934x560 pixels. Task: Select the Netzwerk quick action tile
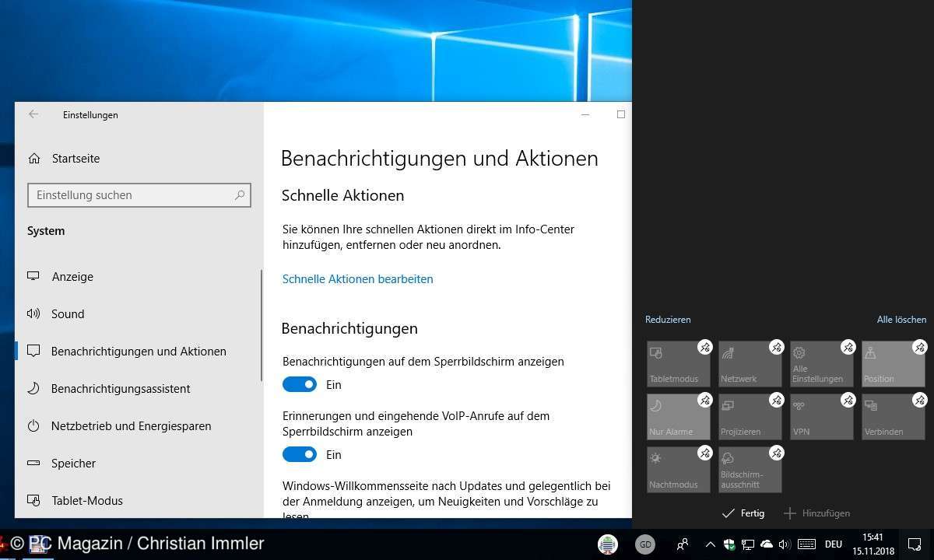click(x=750, y=364)
